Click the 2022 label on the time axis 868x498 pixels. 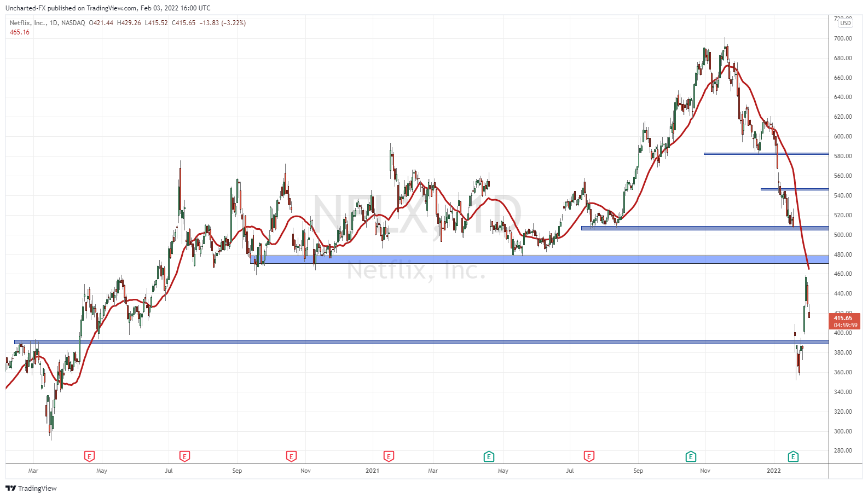pyautogui.click(x=774, y=471)
